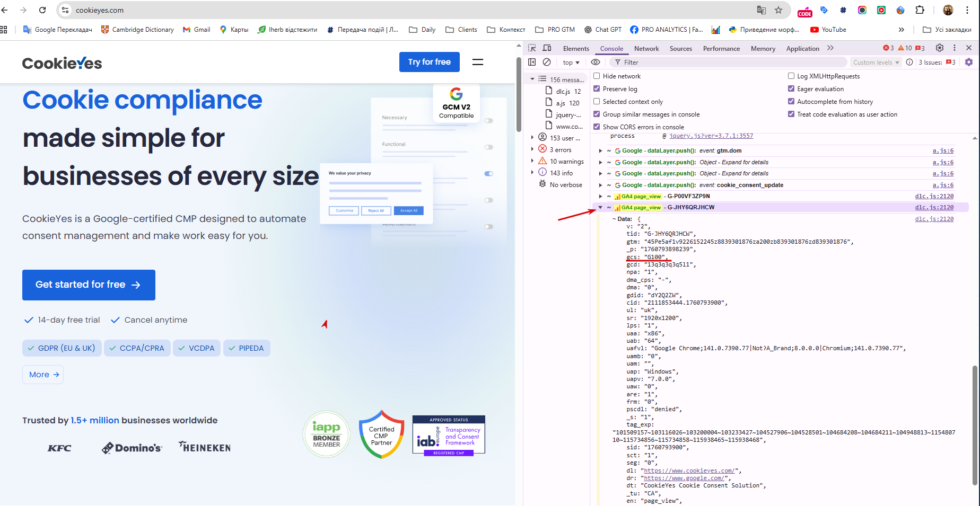Open the translate page icon in address bar

(762, 10)
